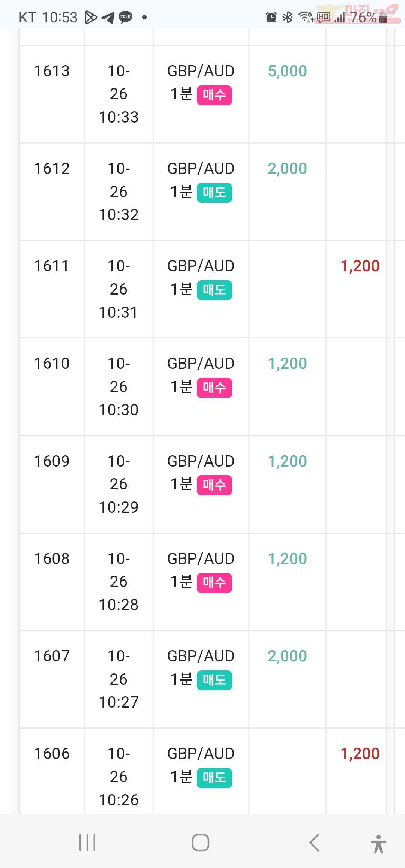Viewport: 405px width, 868px height.
Task: Tap the Android back navigation icon
Action: tap(314, 843)
